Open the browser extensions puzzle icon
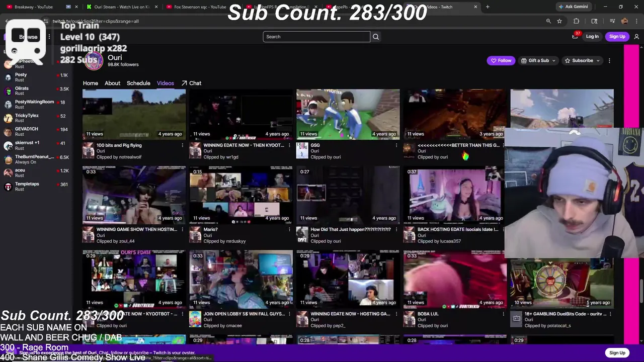 point(577,21)
